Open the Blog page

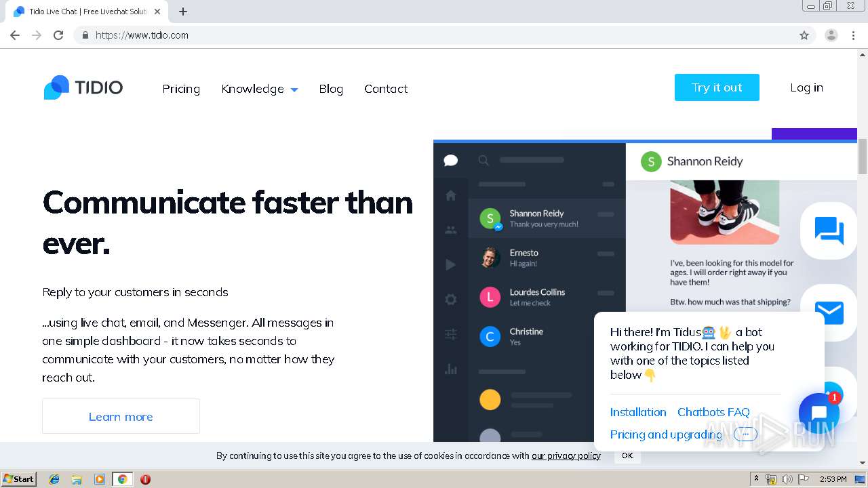(331, 89)
